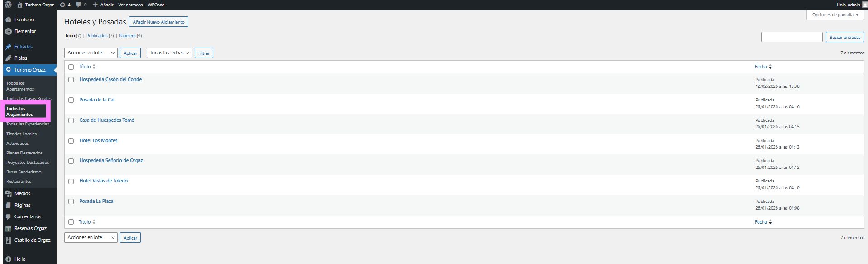This screenshot has height=264, width=868.
Task: Open the Páginas icon in the sidebar
Action: tap(8, 206)
